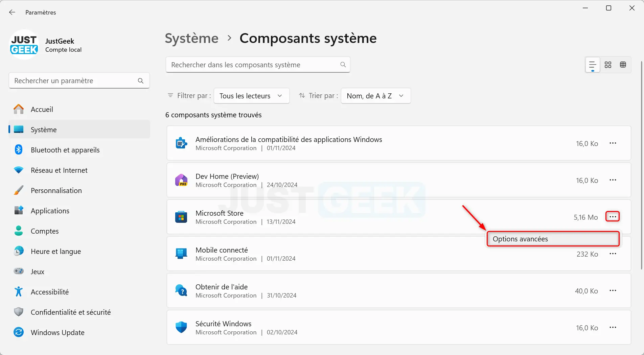
Task: Open Confidentialité et sécurité settings
Action: coord(79,312)
